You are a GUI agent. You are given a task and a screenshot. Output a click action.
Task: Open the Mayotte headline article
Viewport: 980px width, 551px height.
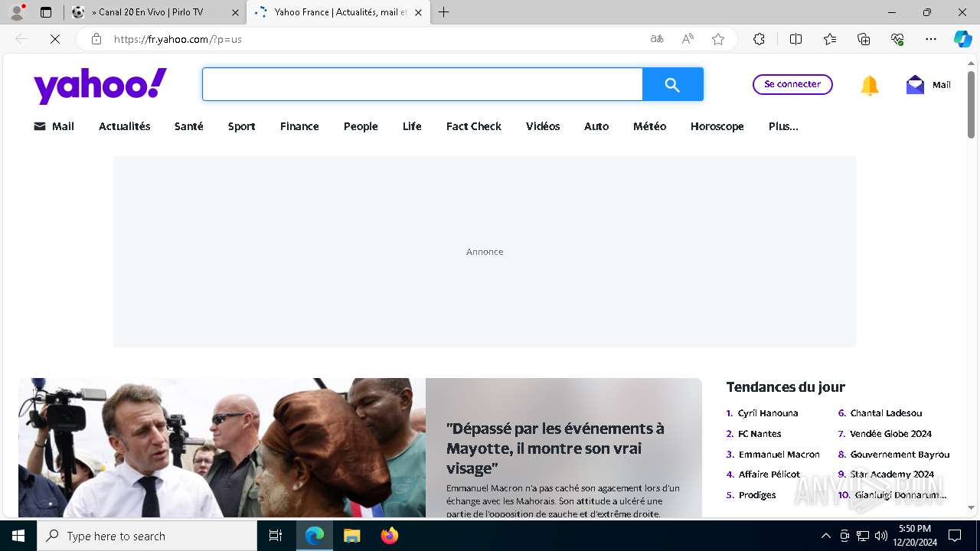(x=555, y=448)
